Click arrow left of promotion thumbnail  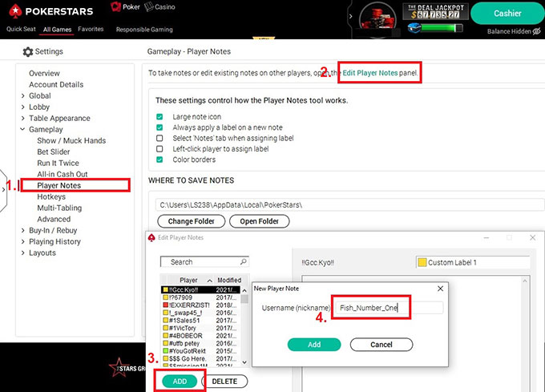click(x=350, y=16)
